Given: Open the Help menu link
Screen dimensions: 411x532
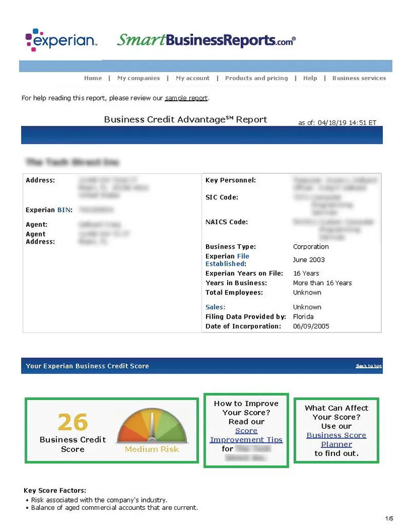Looking at the screenshot, I should point(310,78).
